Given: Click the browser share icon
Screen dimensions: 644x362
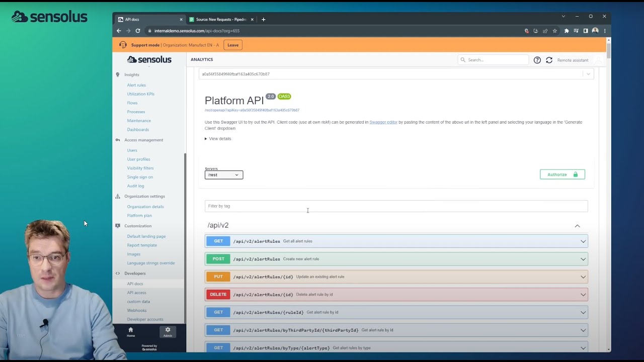Looking at the screenshot, I should pos(545,31).
